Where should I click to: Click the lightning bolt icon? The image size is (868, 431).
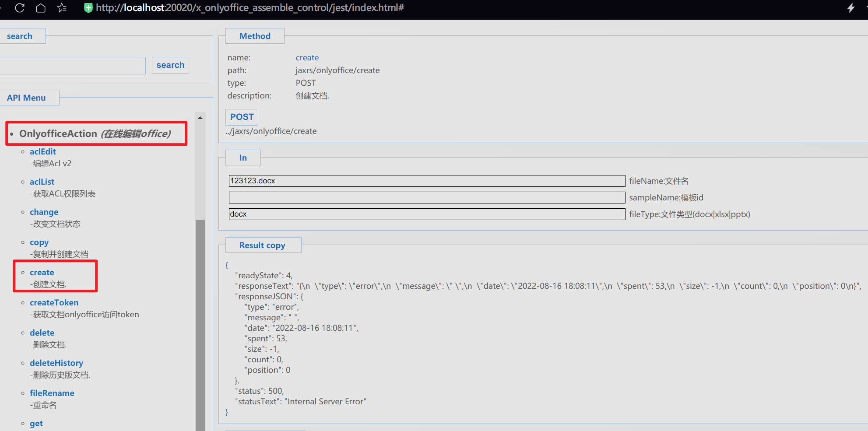coord(850,8)
